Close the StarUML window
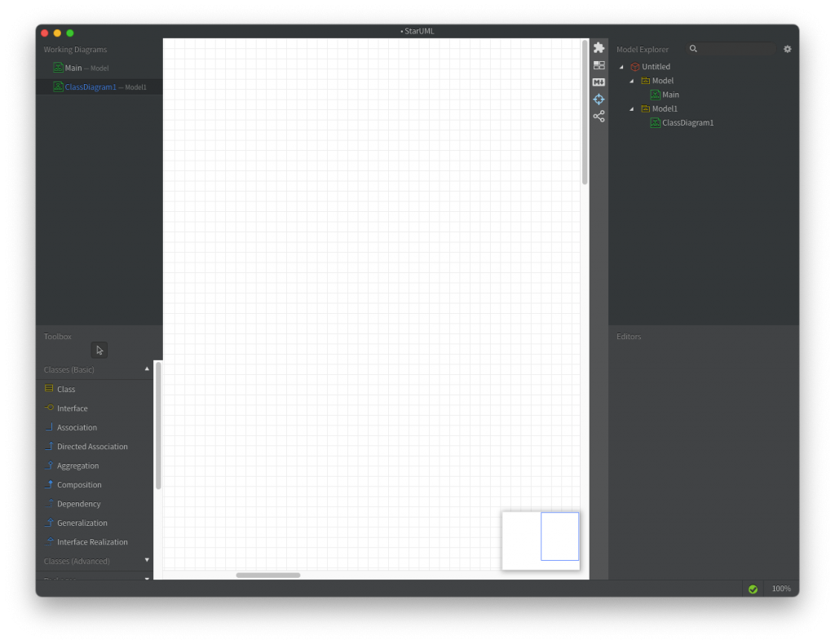This screenshot has height=644, width=835. pyautogui.click(x=45, y=33)
